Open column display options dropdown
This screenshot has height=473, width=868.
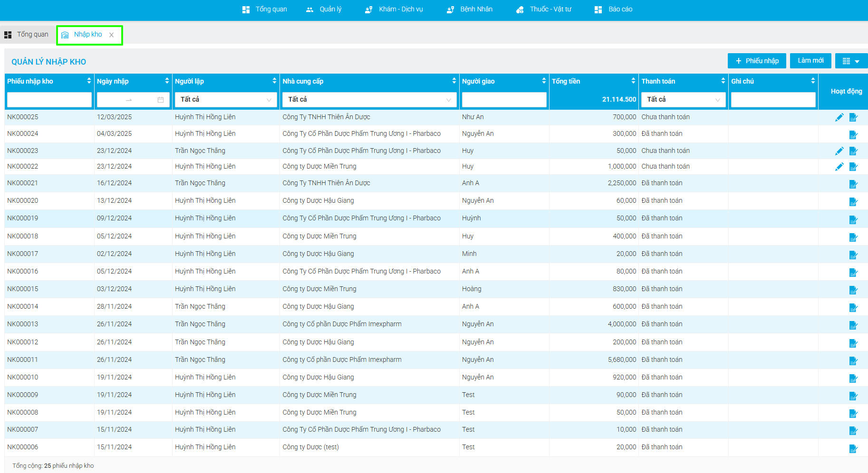point(851,61)
